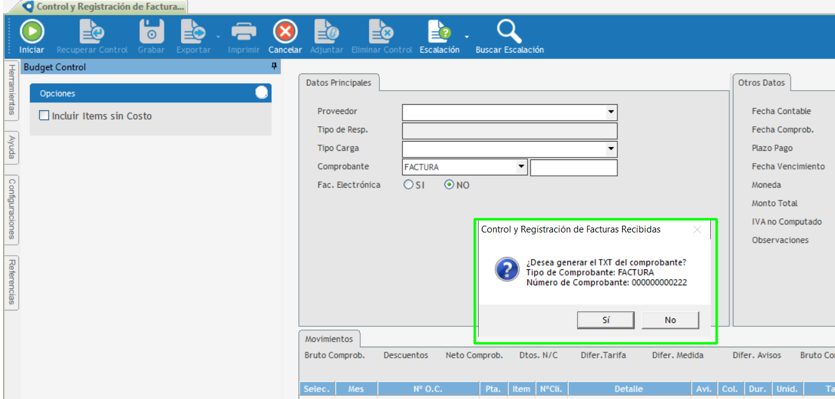Click the Mes column header
Screen dimensions: 835x399
[x=356, y=389]
